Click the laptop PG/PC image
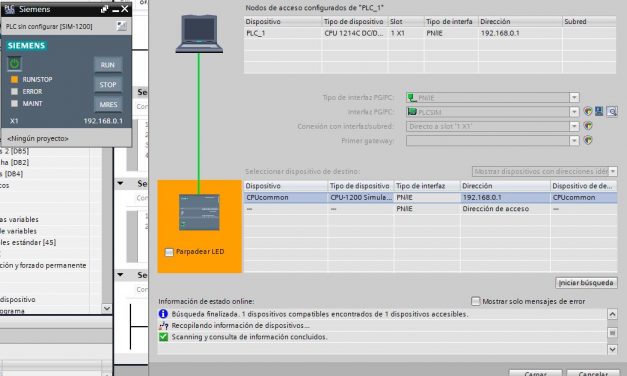This screenshot has height=376, width=627. click(x=199, y=34)
